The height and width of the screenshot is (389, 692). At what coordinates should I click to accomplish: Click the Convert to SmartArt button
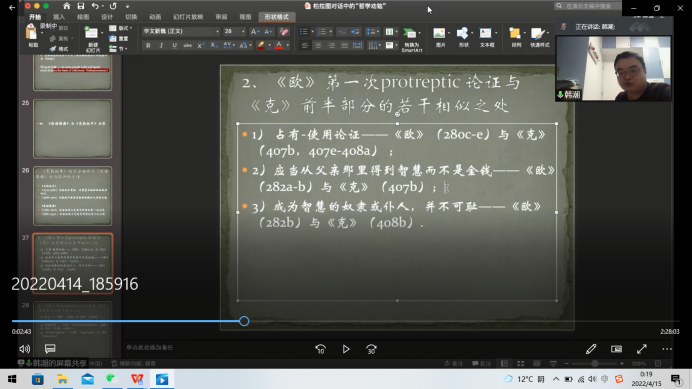(411, 40)
